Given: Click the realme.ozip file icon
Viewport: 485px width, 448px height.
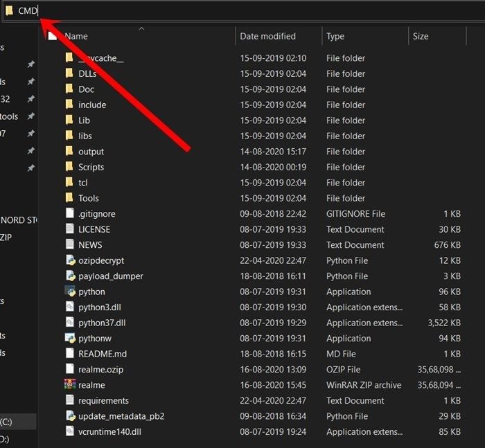Looking at the screenshot, I should 70,369.
